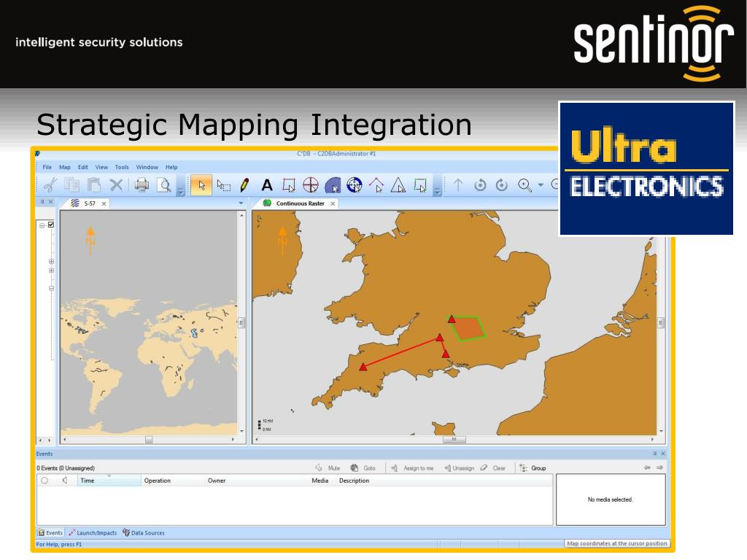Click the raster map horizontal scrollbar thumb
The width and height of the screenshot is (747, 560).
tap(454, 440)
